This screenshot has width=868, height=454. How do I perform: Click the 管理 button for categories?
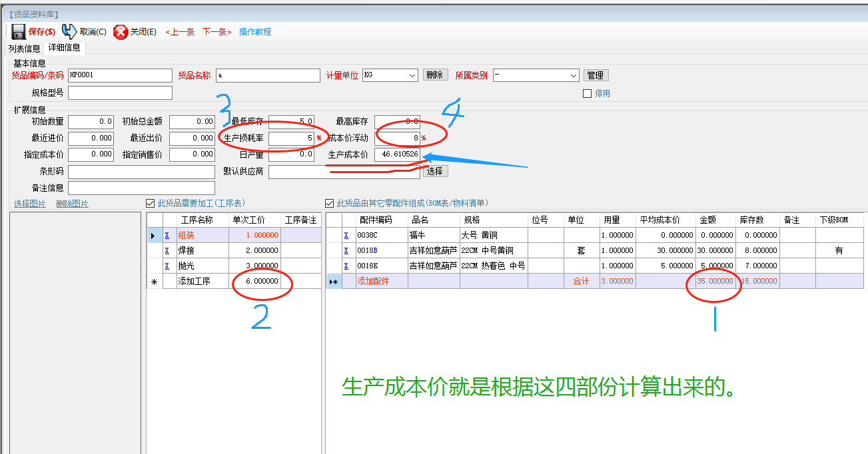pyautogui.click(x=596, y=75)
